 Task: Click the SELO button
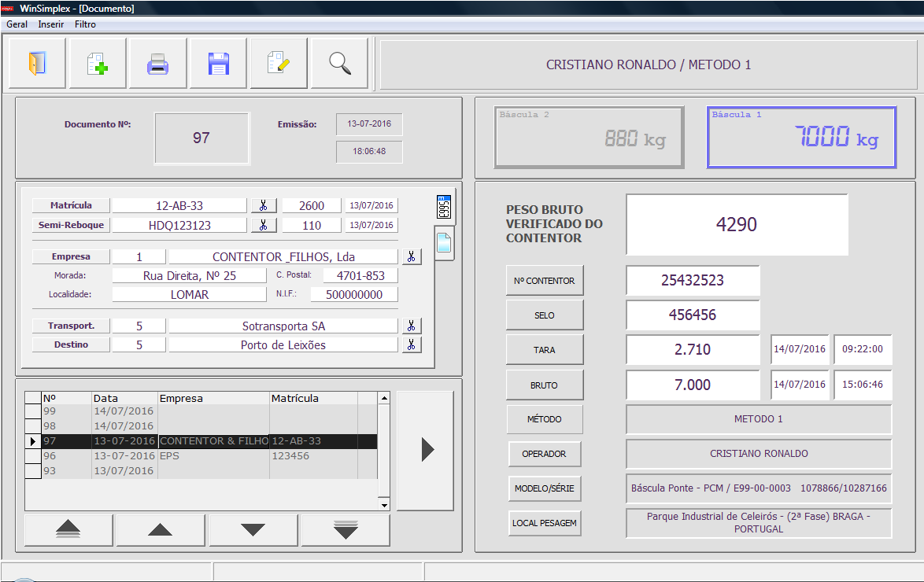(x=545, y=315)
